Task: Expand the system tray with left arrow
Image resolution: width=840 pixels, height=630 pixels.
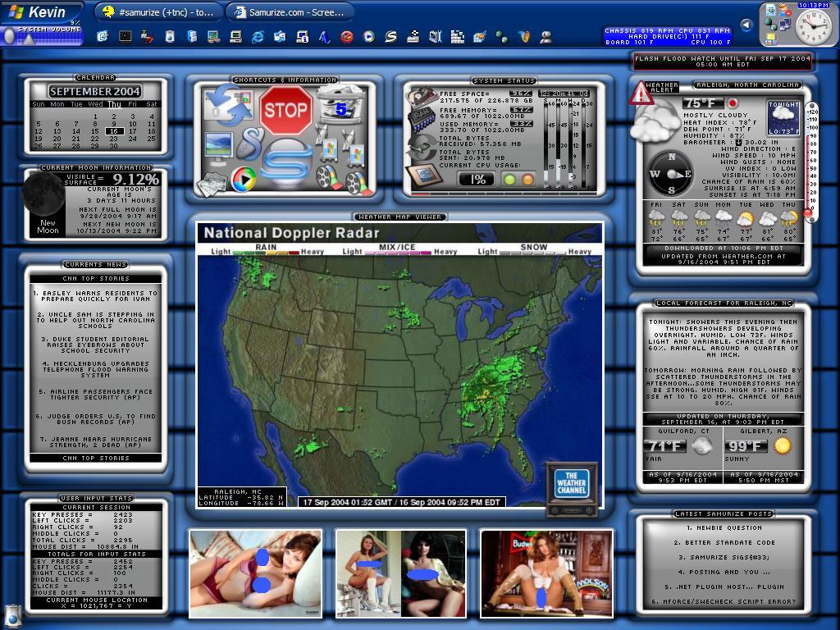Action: 746,25
